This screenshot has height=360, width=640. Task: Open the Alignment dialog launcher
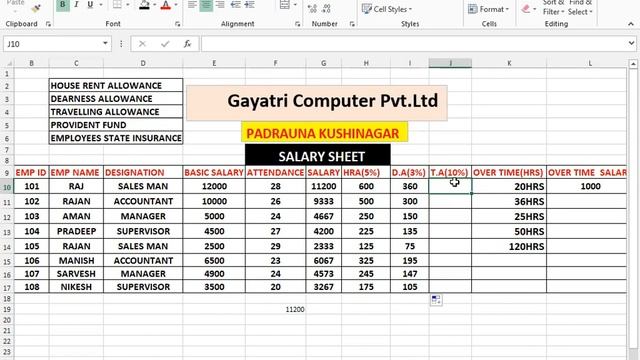coord(298,24)
